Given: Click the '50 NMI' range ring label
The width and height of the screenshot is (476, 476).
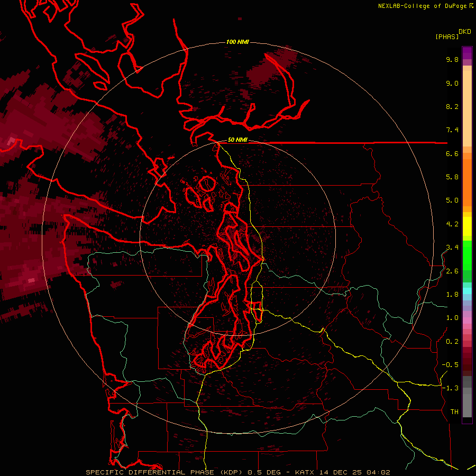Looking at the screenshot, I should coord(237,140).
